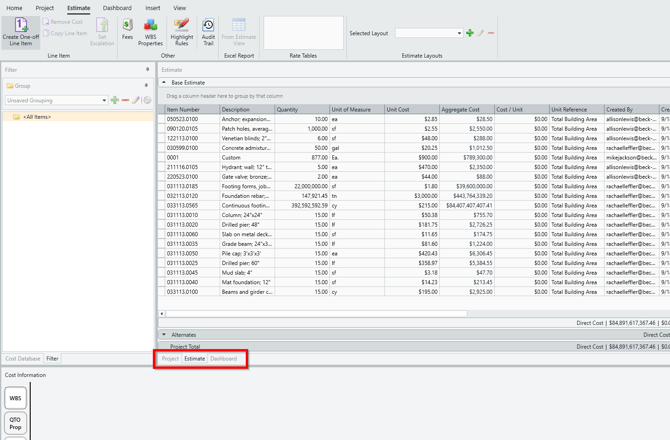
Task: Select the Foundation rebar description cell
Action: [247, 196]
